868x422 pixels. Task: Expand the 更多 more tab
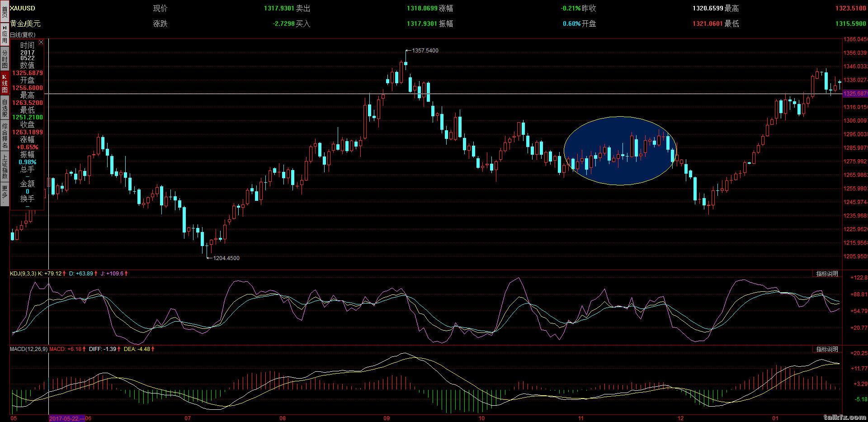coord(5,194)
